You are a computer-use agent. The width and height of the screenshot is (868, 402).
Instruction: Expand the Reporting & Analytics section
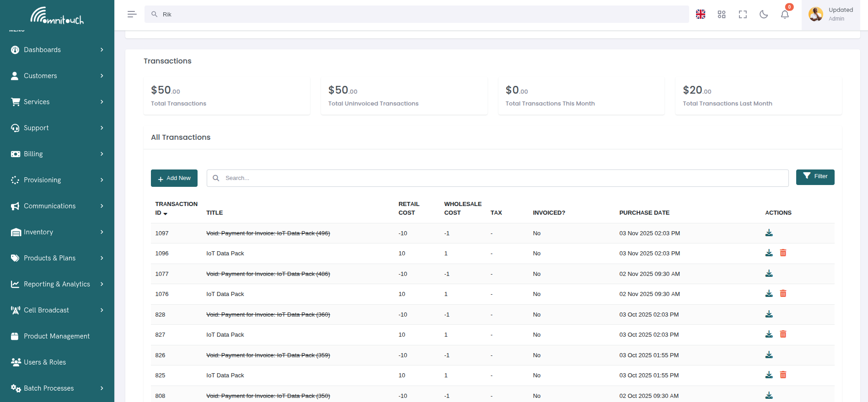click(x=57, y=284)
